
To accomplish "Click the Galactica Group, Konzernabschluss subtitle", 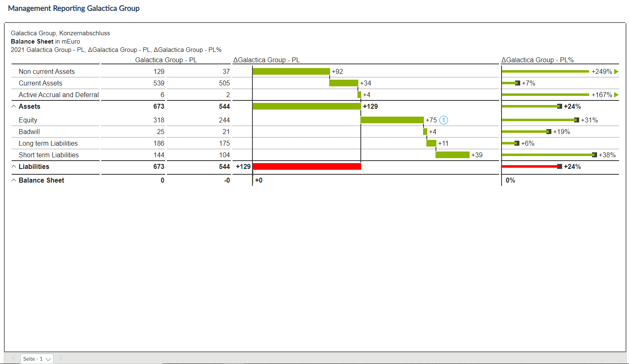I will 61,33.
